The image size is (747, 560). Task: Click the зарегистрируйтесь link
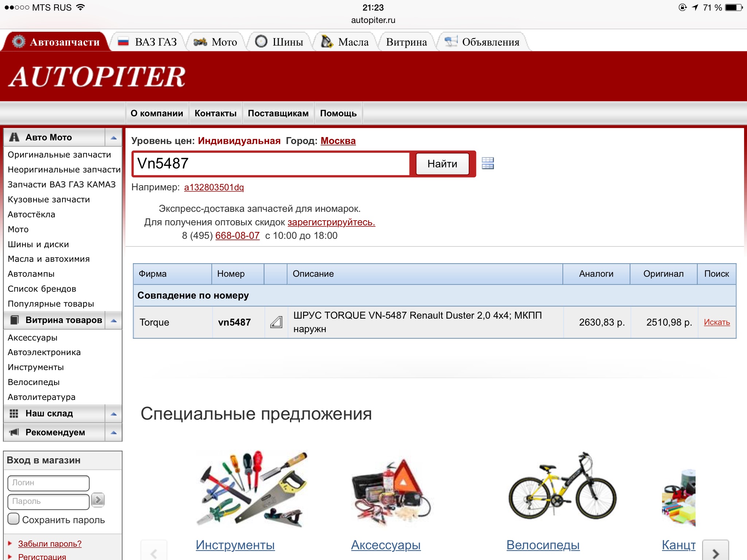[x=331, y=222]
